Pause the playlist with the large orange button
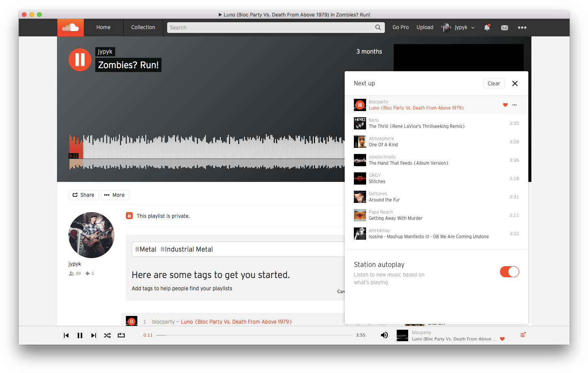588x373 pixels. (80, 60)
